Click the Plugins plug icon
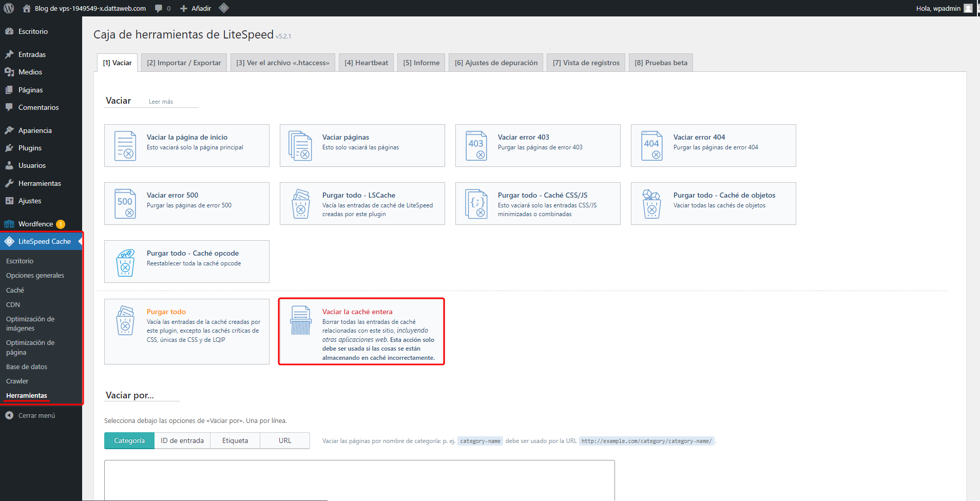This screenshot has height=501, width=980. (9, 148)
